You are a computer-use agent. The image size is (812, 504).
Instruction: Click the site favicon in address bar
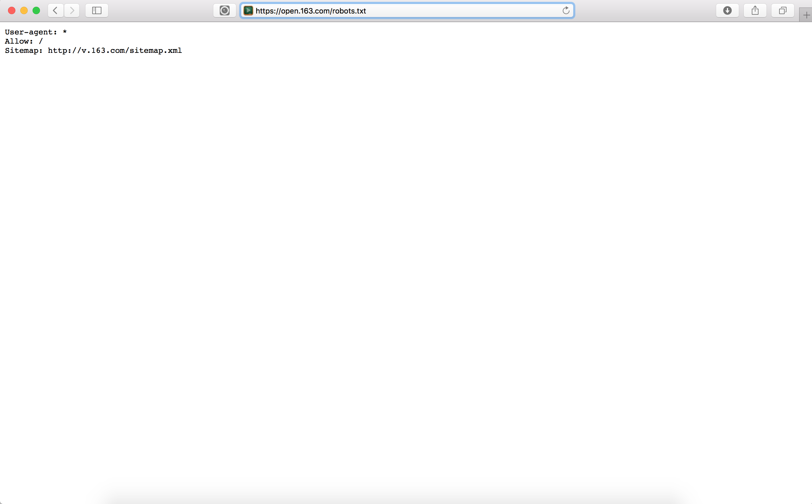pos(248,11)
